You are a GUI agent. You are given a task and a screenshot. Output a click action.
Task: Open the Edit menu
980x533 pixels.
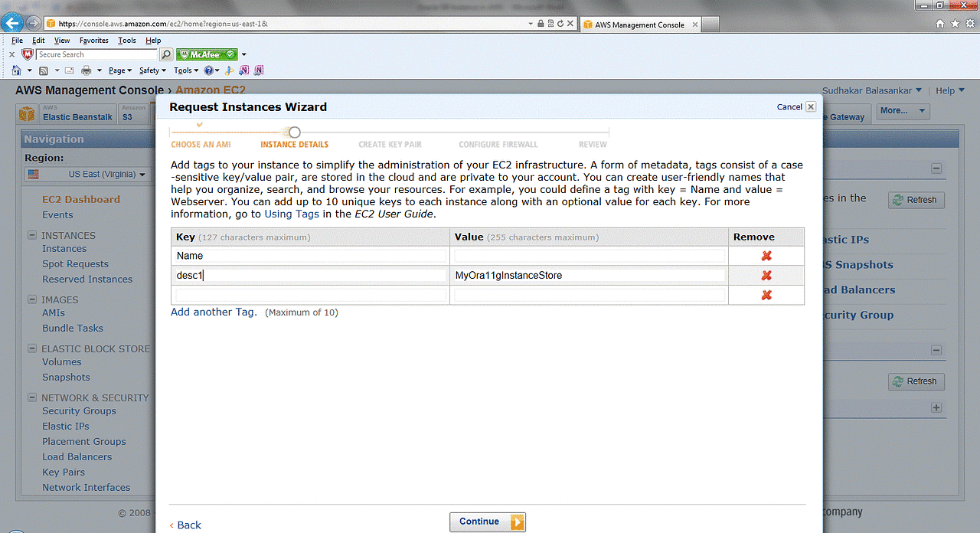pyautogui.click(x=38, y=41)
